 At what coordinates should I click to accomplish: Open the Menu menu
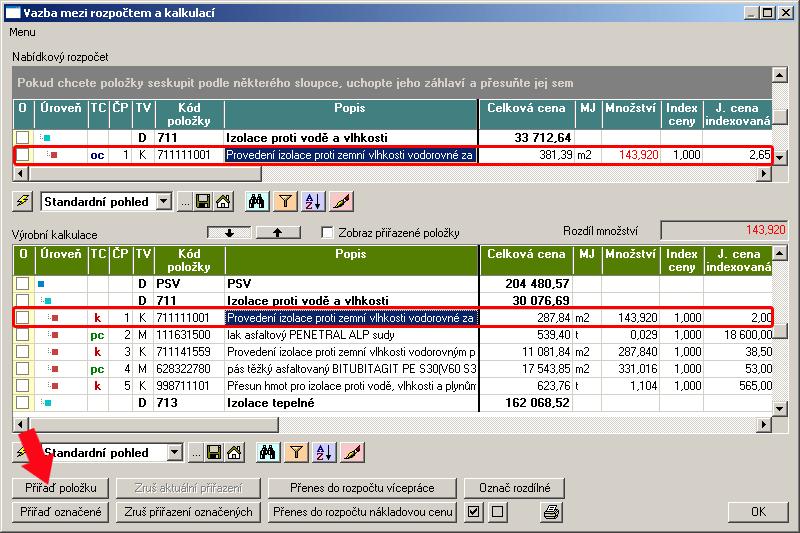tap(22, 32)
